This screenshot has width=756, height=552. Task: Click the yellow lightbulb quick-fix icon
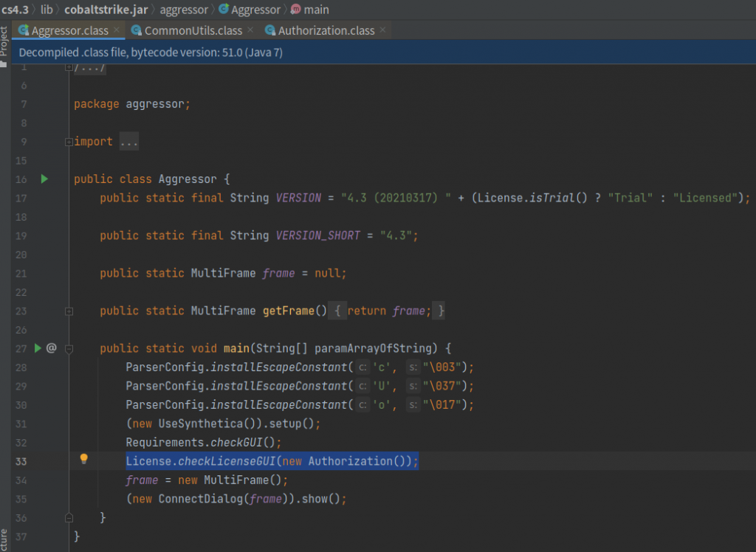pos(83,459)
